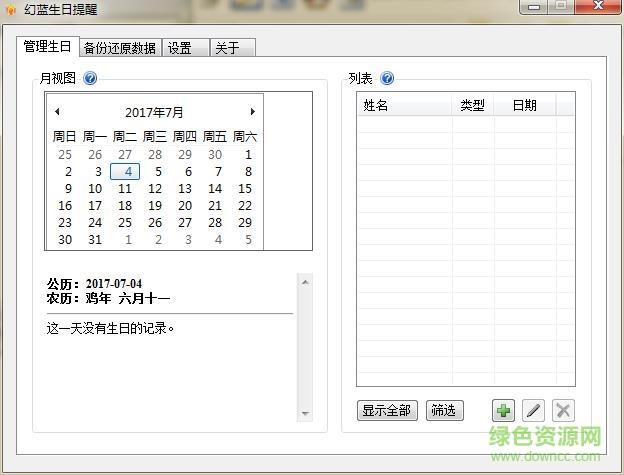Click scroll up arrow in details pane

[x=305, y=282]
